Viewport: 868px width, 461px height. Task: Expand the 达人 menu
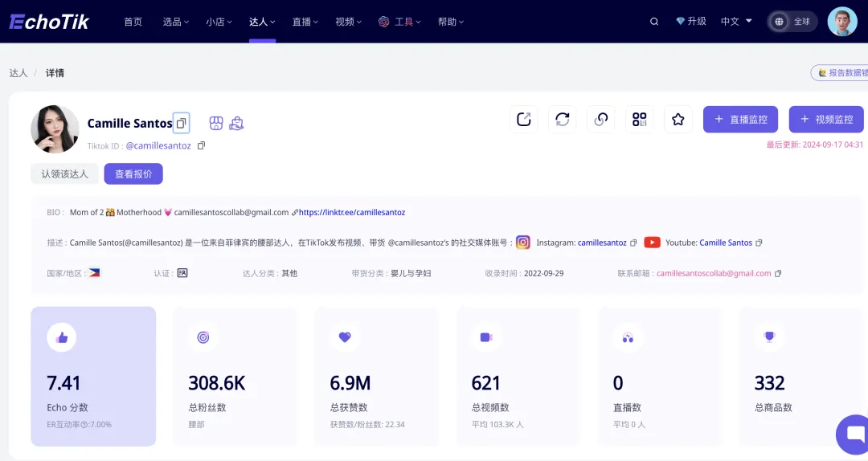click(262, 22)
